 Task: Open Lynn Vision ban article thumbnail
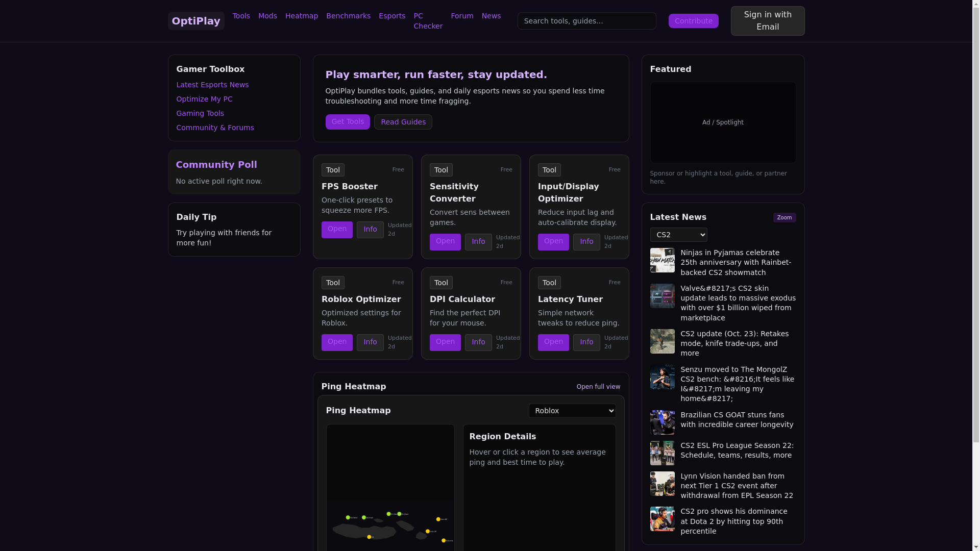(662, 484)
